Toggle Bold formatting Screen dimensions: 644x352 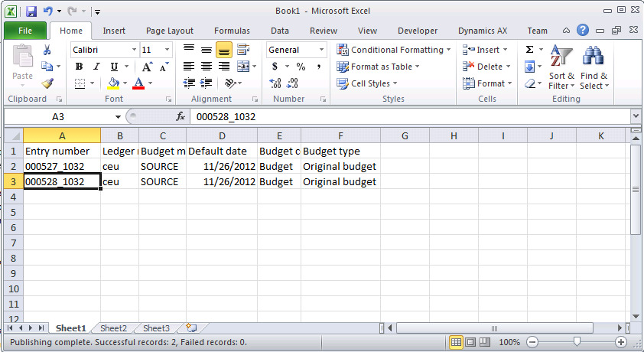[x=79, y=67]
